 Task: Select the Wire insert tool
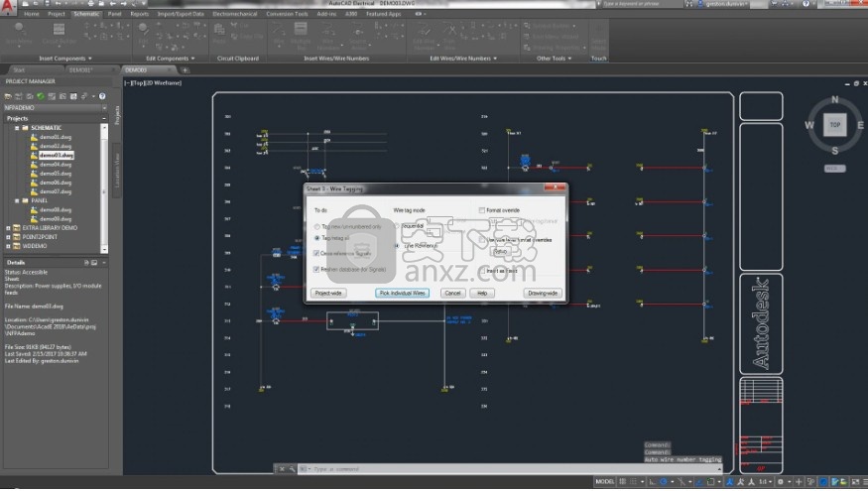[x=279, y=33]
